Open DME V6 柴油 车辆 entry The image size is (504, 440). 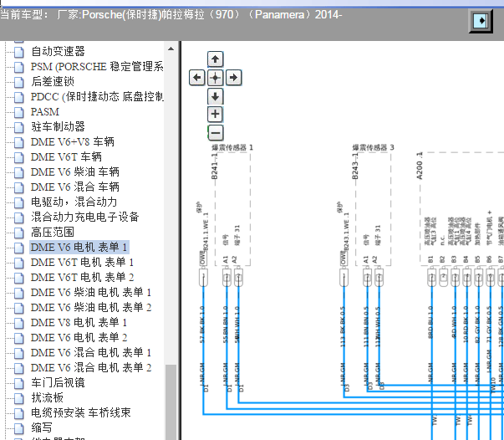[74, 171]
